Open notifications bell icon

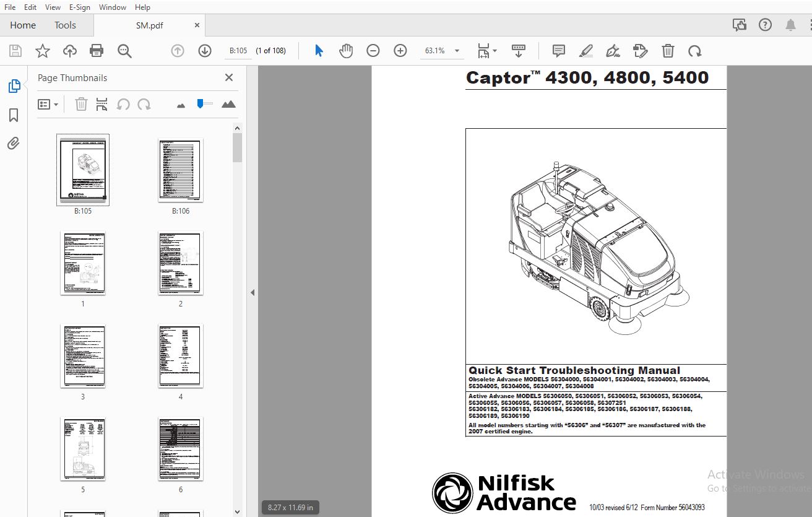coord(790,25)
